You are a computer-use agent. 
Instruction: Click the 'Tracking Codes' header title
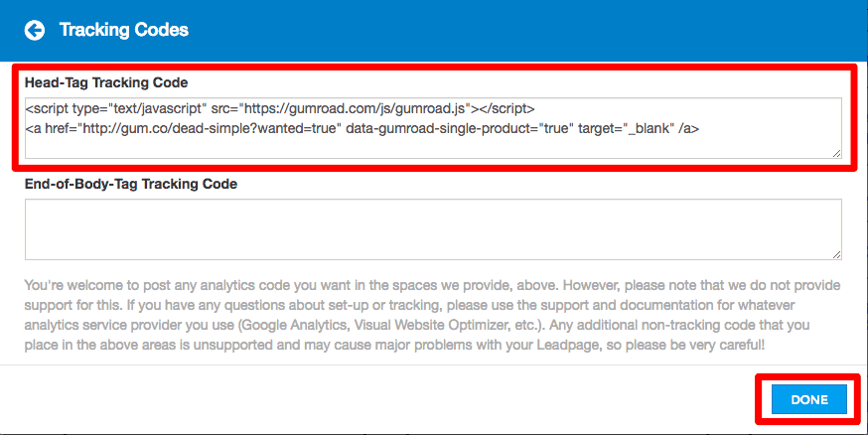[124, 30]
